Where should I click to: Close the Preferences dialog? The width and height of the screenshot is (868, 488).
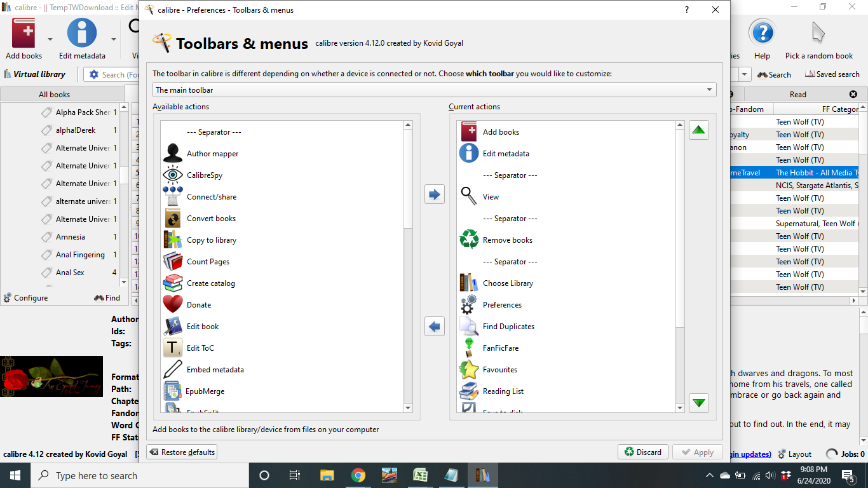tap(715, 10)
